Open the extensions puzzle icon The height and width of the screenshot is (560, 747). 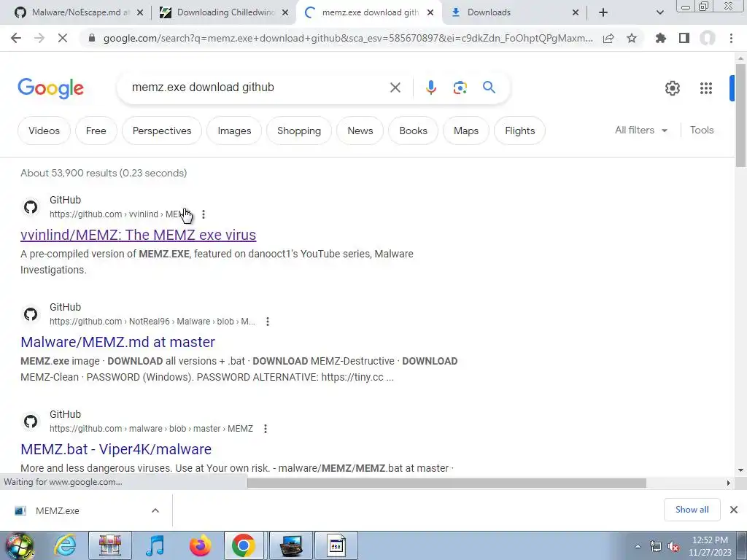pyautogui.click(x=661, y=38)
